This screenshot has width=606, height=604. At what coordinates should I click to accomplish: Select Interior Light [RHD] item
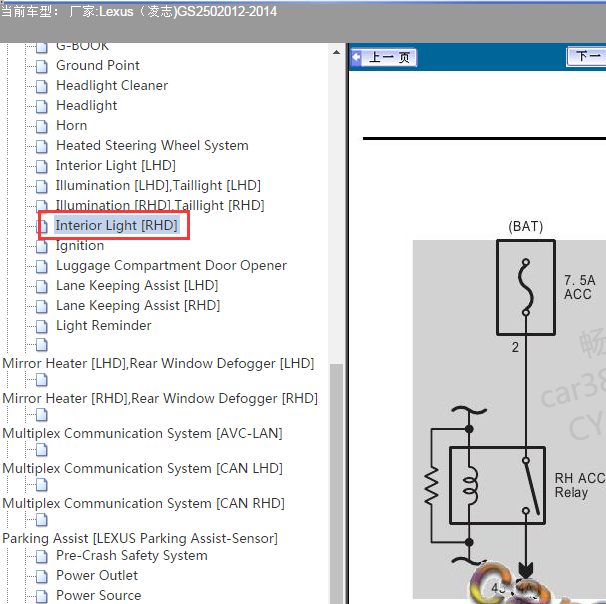tap(116, 225)
